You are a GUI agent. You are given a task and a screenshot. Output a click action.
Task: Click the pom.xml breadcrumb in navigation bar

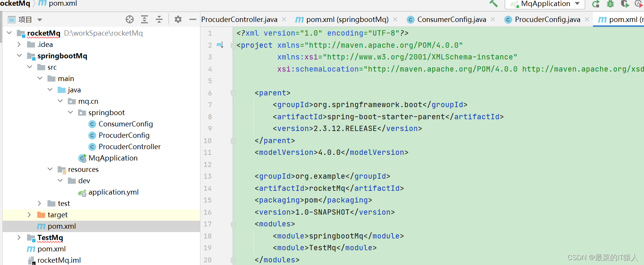[x=58, y=3]
